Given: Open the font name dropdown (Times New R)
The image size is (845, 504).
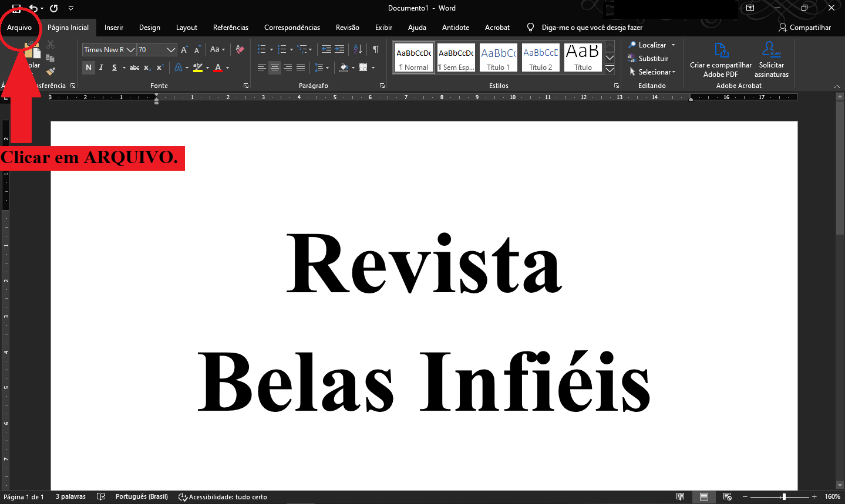Looking at the screenshot, I should tap(131, 50).
